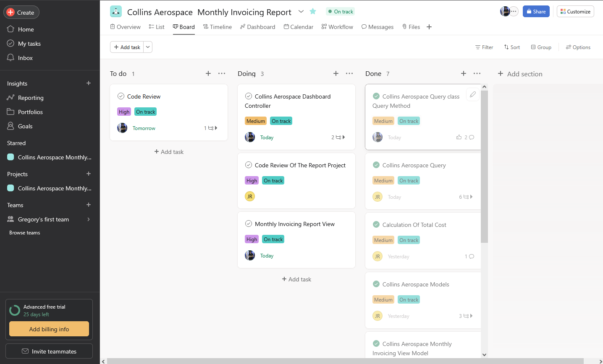Image resolution: width=603 pixels, height=364 pixels.
Task: Open Done column more actions menu
Action: [x=477, y=73]
